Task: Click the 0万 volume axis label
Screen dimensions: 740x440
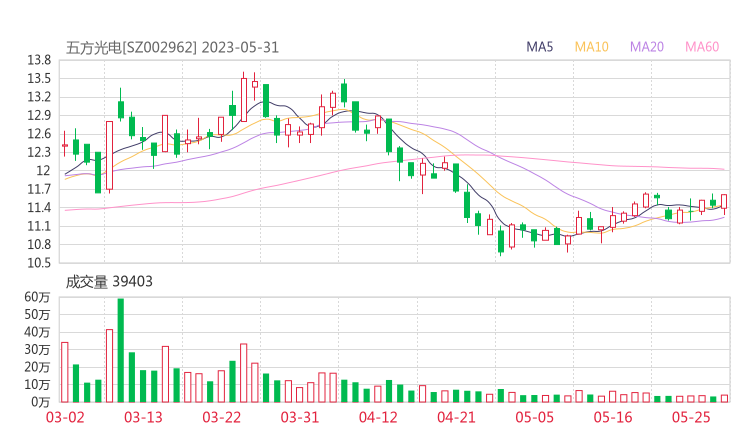Action: pos(41,402)
